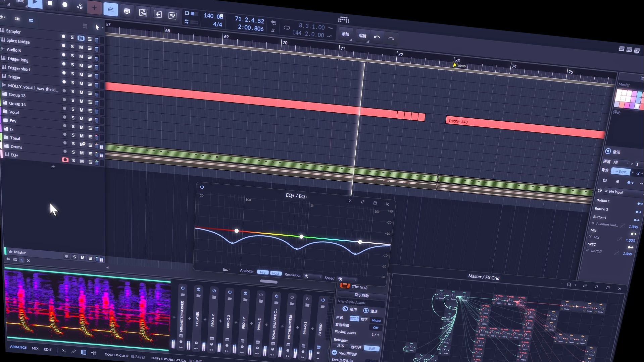This screenshot has width=644, height=362.
Task: Switch to the EDIT view tab
Action: point(48,350)
